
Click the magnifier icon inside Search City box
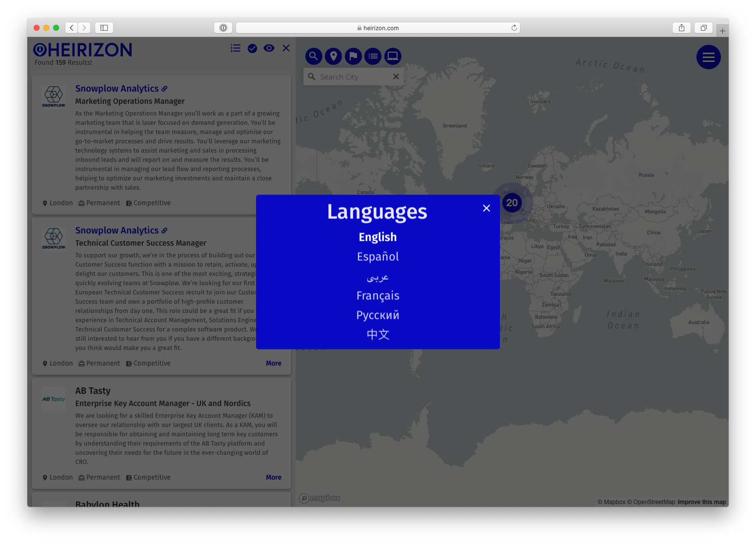(312, 77)
